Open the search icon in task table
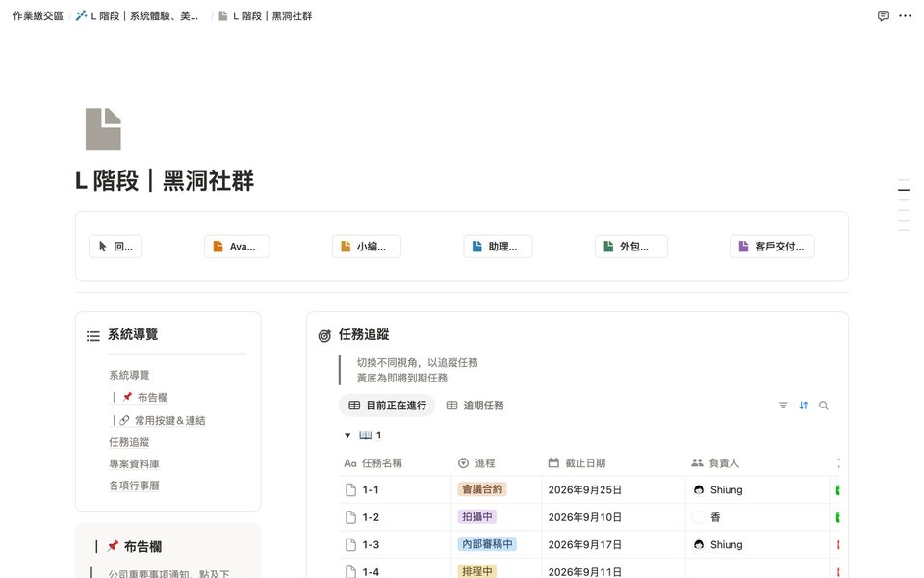 pos(823,406)
